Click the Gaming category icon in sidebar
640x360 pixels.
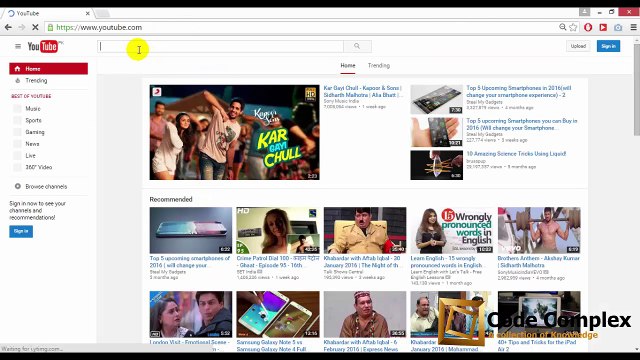pyautogui.click(x=17, y=132)
